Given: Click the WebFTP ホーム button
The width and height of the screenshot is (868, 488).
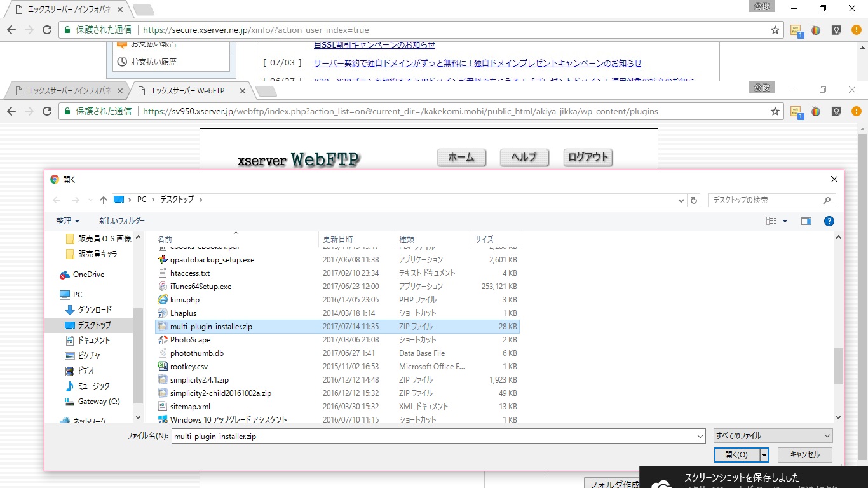Looking at the screenshot, I should [x=461, y=158].
